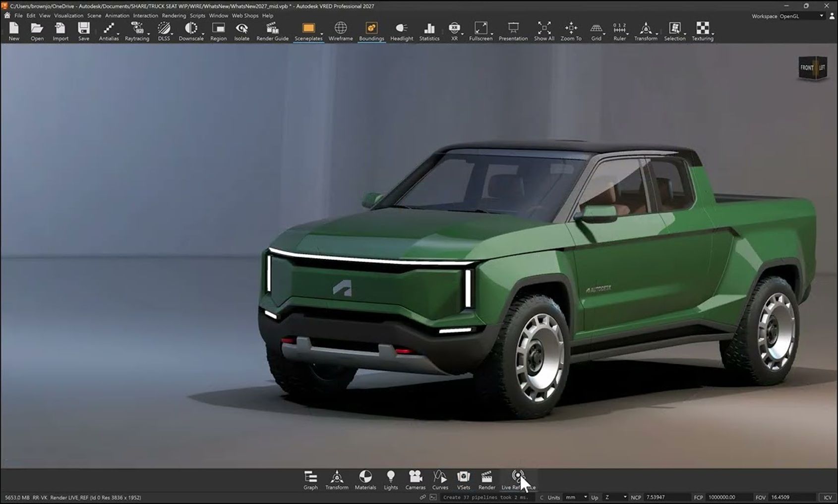838x504 pixels.
Task: Click the Region render icon
Action: (x=218, y=31)
